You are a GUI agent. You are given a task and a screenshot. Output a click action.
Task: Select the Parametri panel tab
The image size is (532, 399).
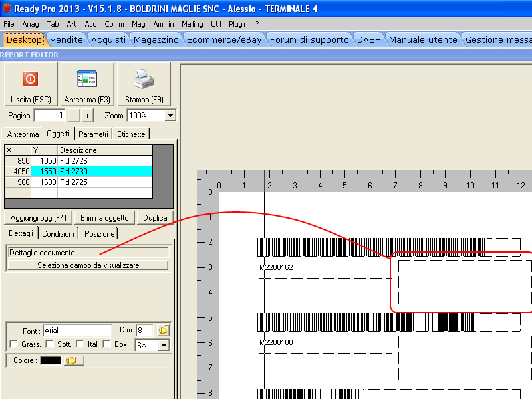[93, 134]
